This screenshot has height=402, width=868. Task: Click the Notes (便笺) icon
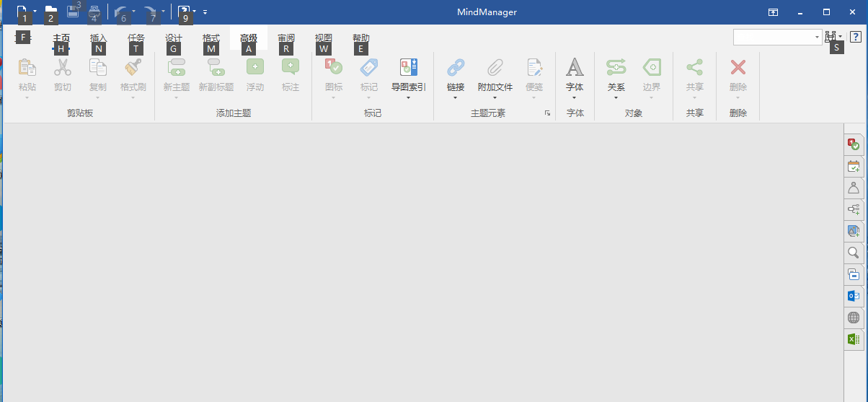(534, 68)
